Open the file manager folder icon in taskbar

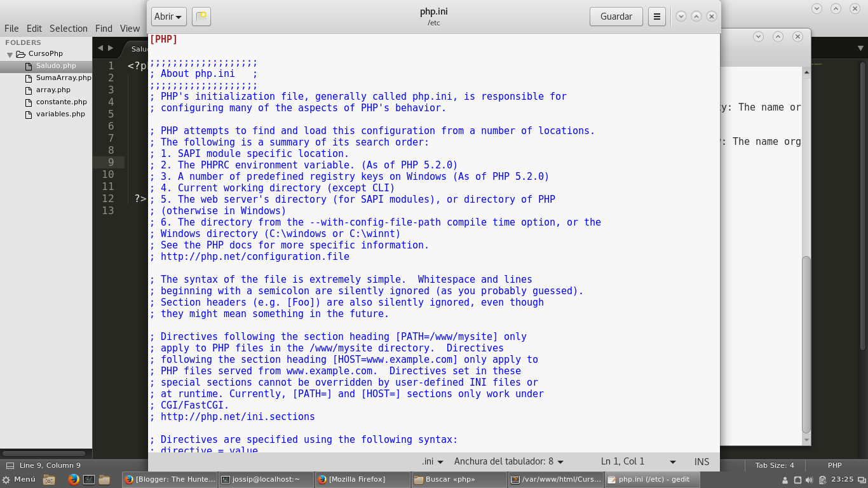click(x=103, y=480)
